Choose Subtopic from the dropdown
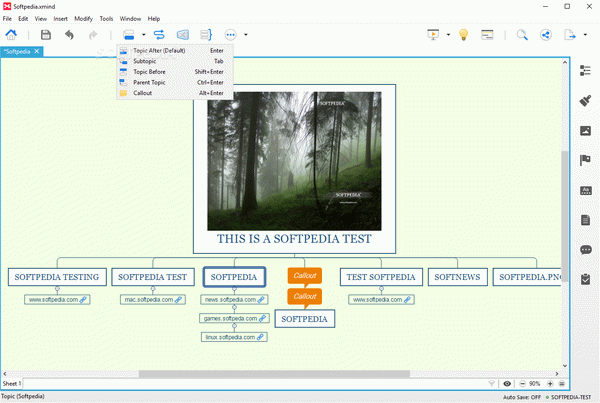This screenshot has width=600, height=403. click(x=175, y=61)
